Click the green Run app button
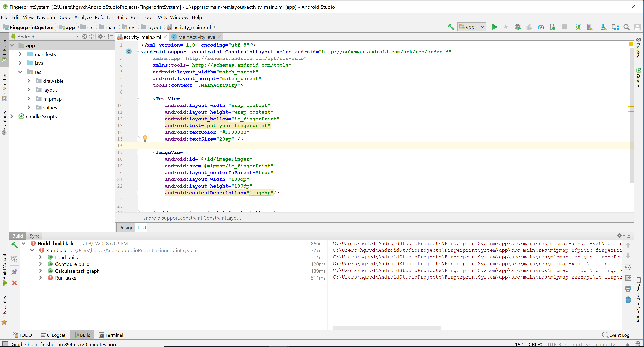 pyautogui.click(x=494, y=27)
